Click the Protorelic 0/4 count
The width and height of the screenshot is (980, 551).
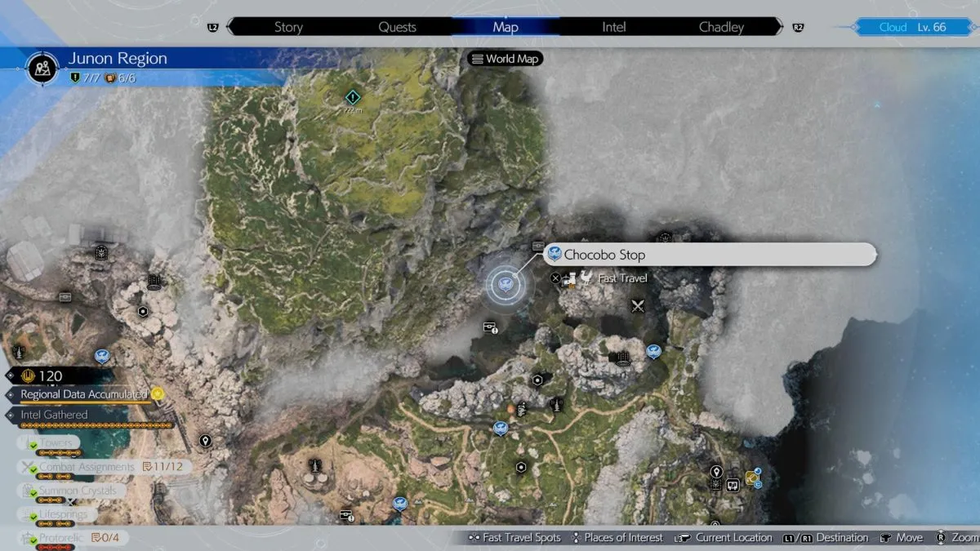point(106,538)
